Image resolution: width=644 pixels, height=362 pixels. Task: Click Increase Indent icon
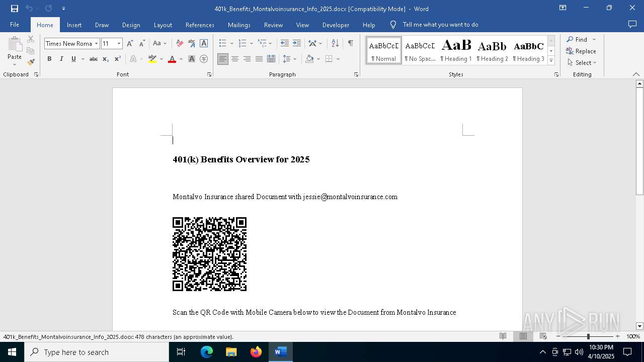point(297,44)
